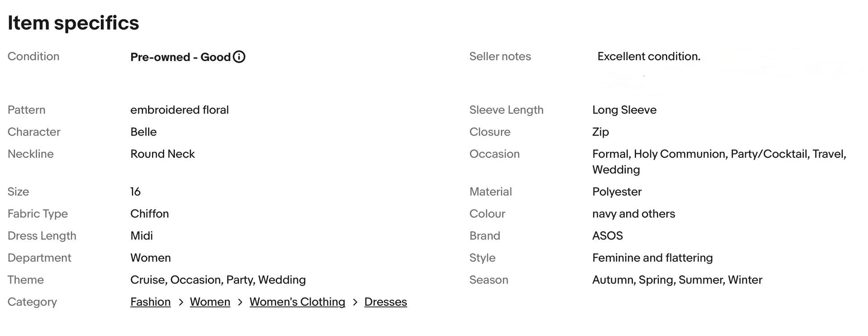Click the Feminine and flattering style value
This screenshot has width=868, height=336.
pyautogui.click(x=652, y=258)
